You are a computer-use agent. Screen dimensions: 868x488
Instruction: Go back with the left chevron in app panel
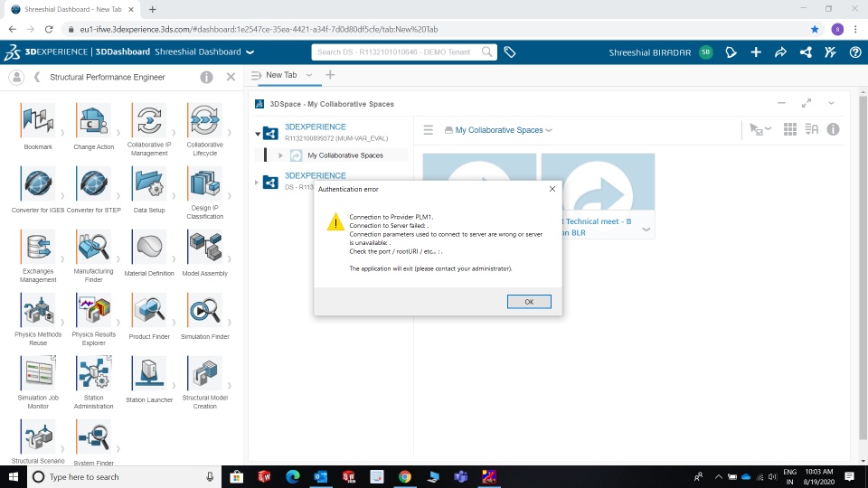click(37, 77)
